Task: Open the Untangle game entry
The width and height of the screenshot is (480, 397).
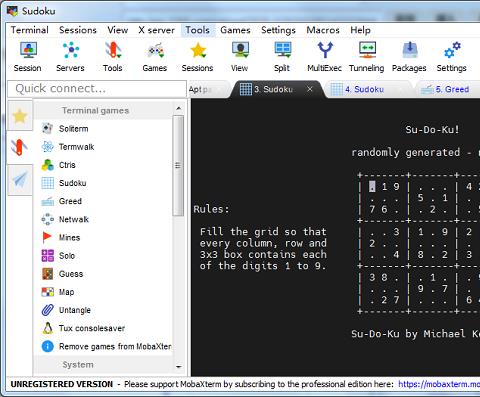Action: tap(75, 310)
